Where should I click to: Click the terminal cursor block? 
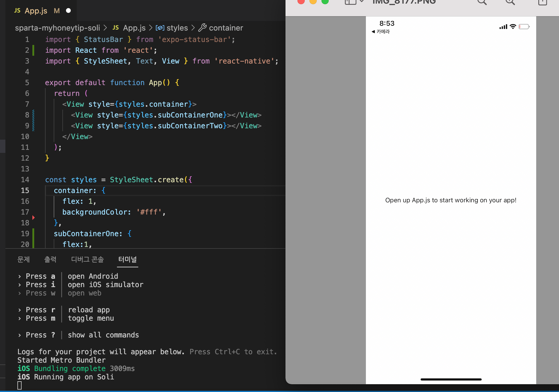click(19, 385)
